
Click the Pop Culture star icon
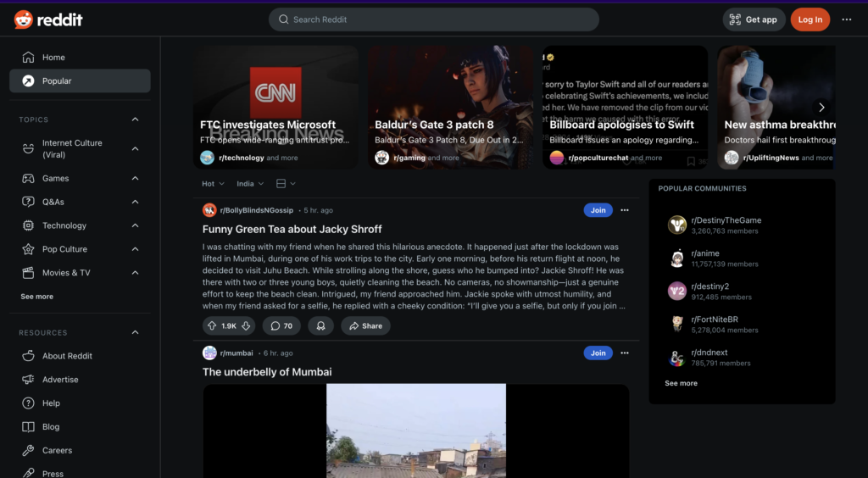(28, 249)
